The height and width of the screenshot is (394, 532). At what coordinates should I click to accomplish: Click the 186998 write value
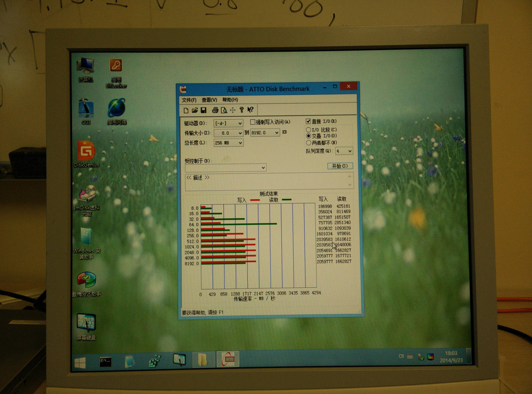click(x=325, y=206)
